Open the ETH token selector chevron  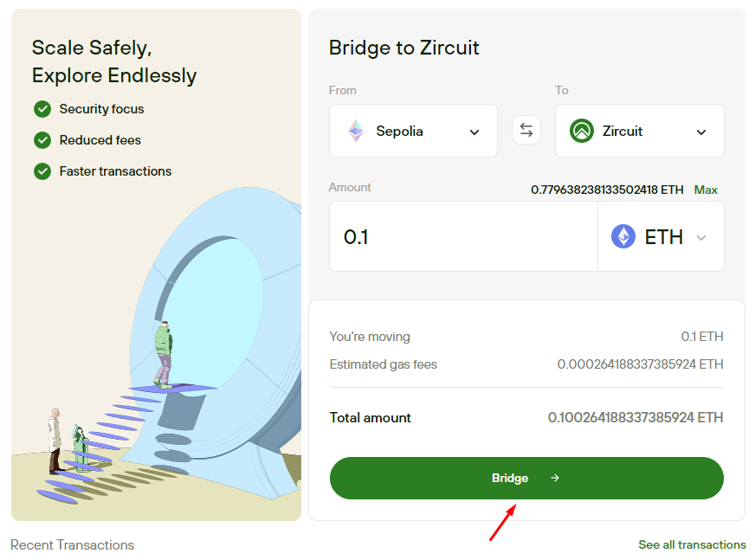coord(701,238)
